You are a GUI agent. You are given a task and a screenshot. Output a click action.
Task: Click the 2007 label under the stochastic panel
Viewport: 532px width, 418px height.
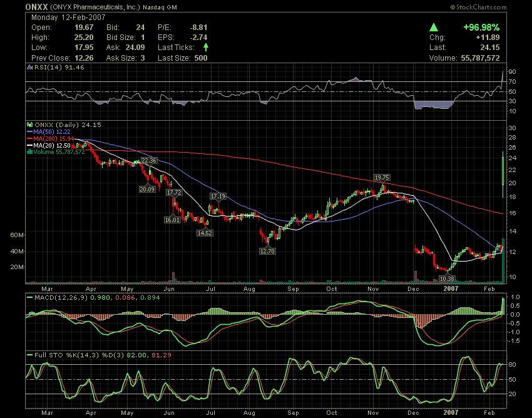pyautogui.click(x=451, y=413)
